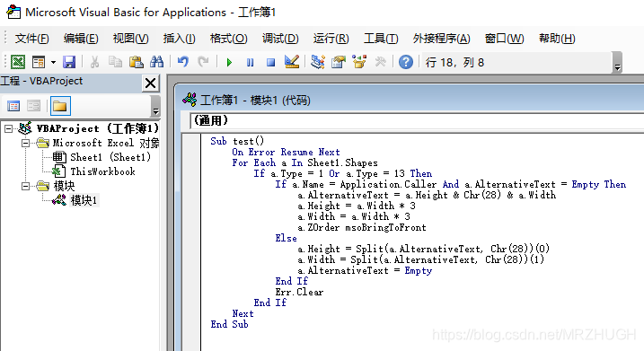Select ThisWorkbook in project tree
Screen dimensions: 644x351
coord(102,172)
